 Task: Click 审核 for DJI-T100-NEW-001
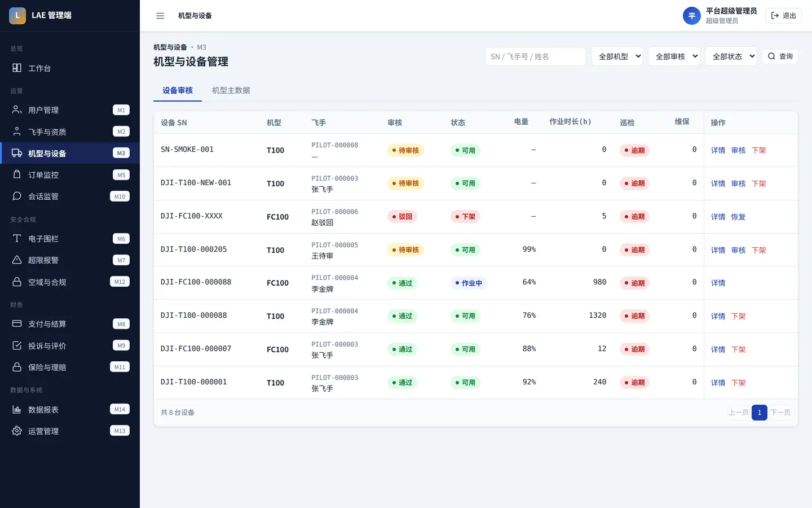coord(738,183)
